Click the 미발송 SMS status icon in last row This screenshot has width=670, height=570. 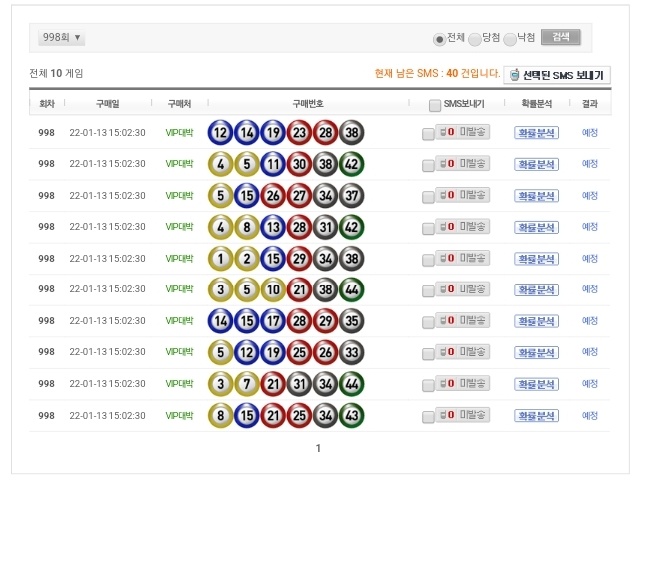point(462,415)
